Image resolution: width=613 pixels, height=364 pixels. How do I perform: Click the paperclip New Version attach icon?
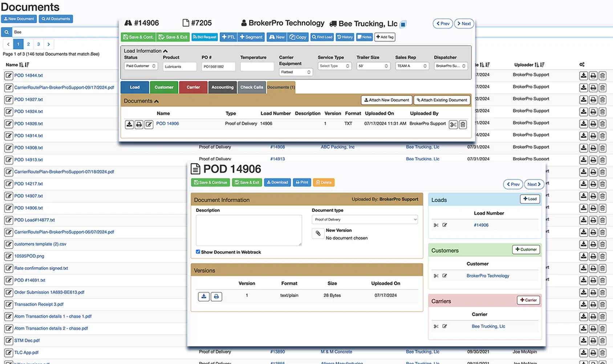[x=318, y=233]
